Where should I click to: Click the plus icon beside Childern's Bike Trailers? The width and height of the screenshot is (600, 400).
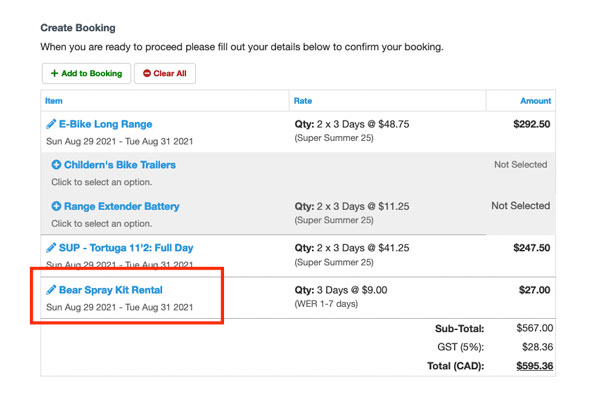click(x=57, y=165)
